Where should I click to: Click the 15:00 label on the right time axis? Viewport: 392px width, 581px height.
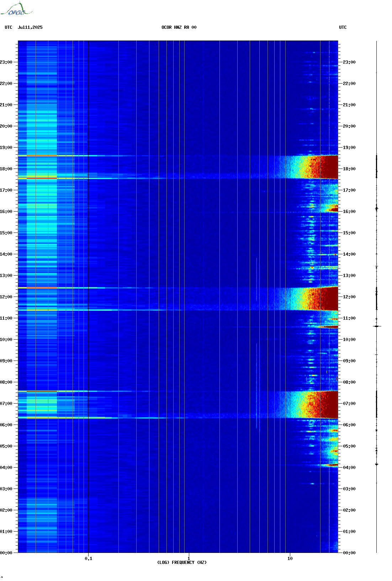click(x=349, y=233)
